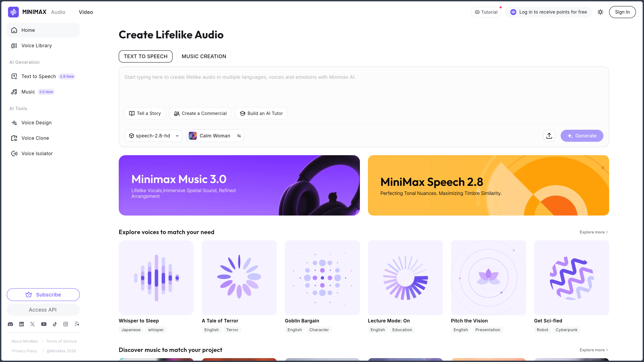Click the Get Sci-fied card title
Viewport: 644px width, 362px height.
(548, 321)
